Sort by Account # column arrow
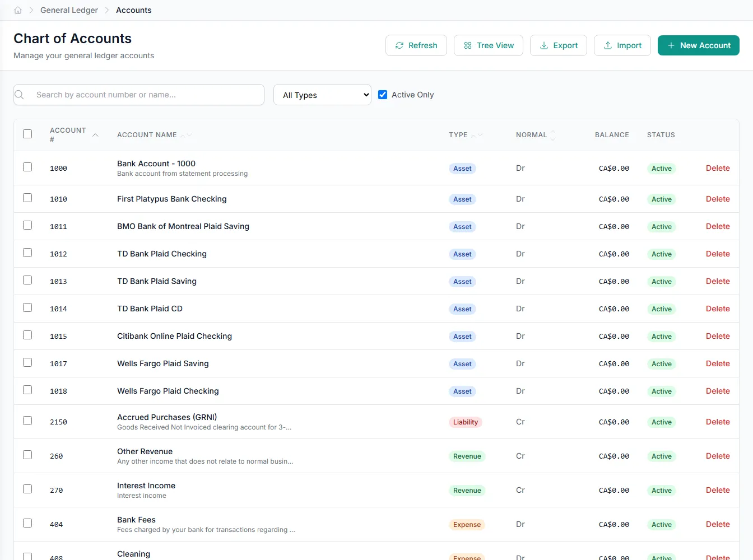 pos(95,135)
